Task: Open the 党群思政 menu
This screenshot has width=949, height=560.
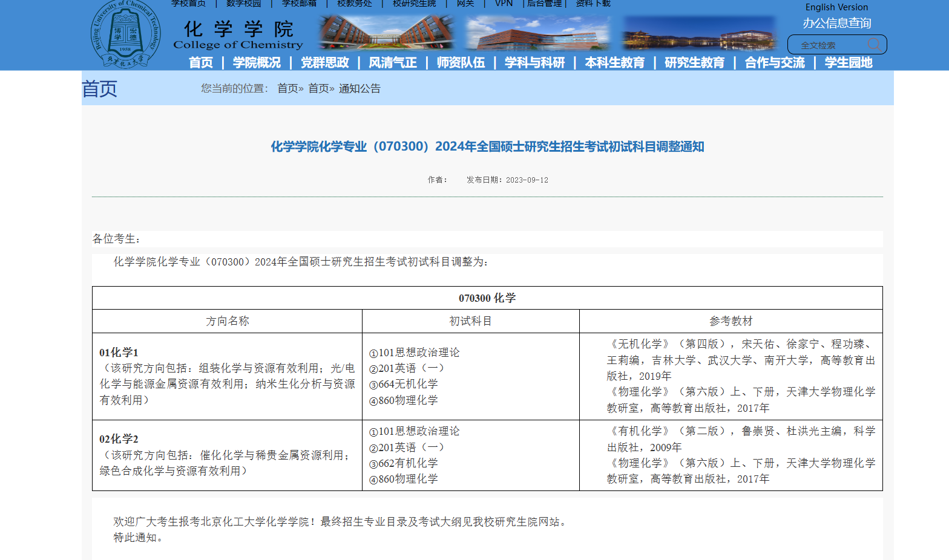Action: 325,62
